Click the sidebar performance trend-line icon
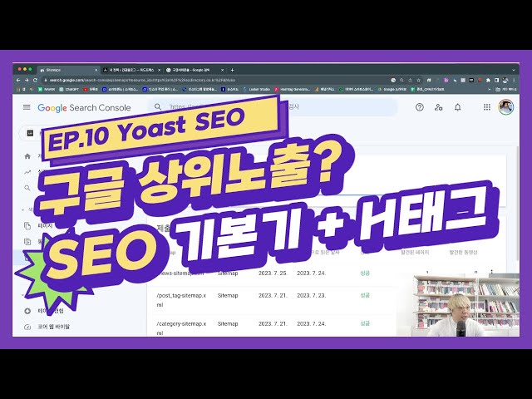 [27, 172]
